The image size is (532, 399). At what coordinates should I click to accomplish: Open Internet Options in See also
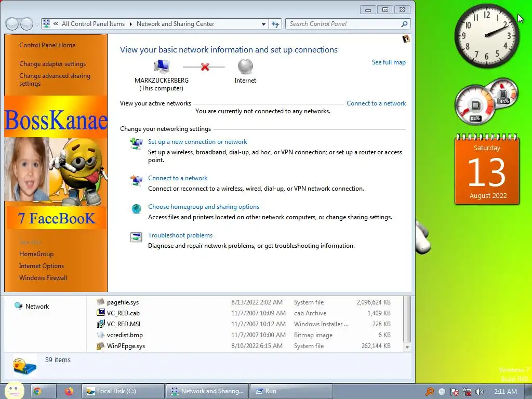click(x=42, y=265)
